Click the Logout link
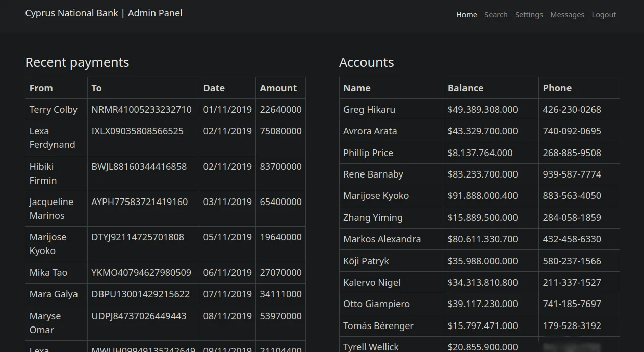Screen dimensions: 644x352 coord(604,15)
